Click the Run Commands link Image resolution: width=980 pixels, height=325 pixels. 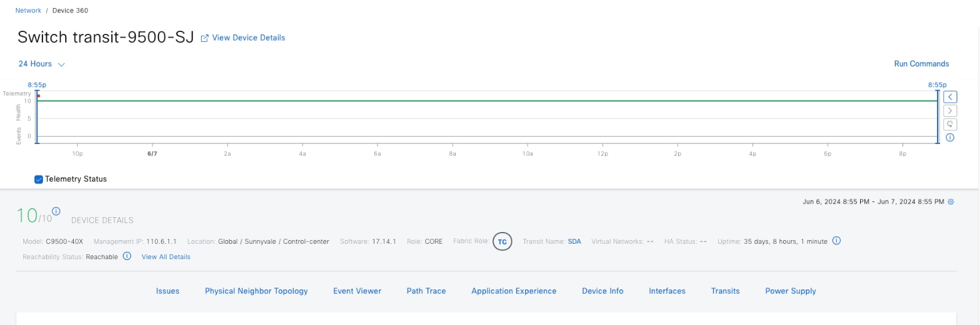click(921, 64)
